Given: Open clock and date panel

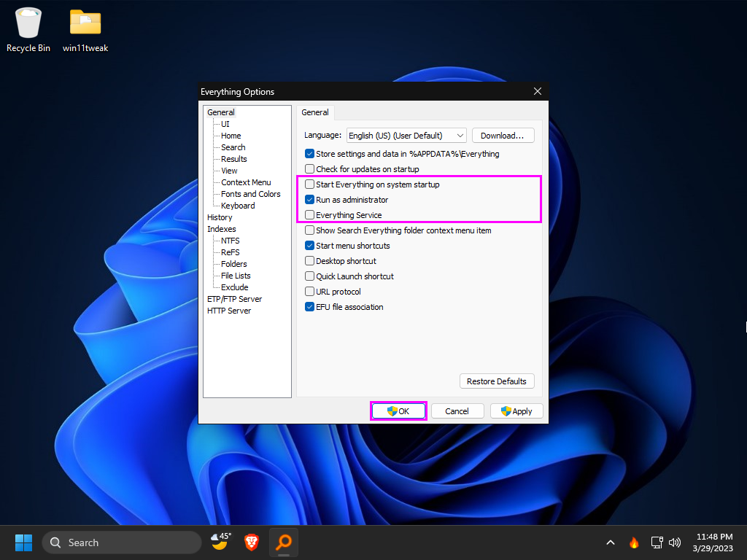Looking at the screenshot, I should tap(713, 542).
